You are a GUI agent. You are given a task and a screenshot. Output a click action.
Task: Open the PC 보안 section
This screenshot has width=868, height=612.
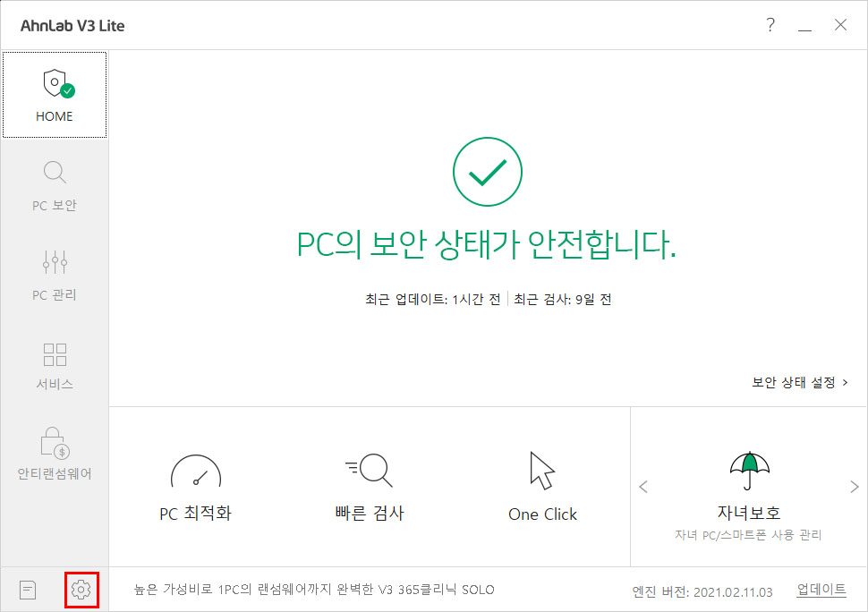pyautogui.click(x=55, y=185)
